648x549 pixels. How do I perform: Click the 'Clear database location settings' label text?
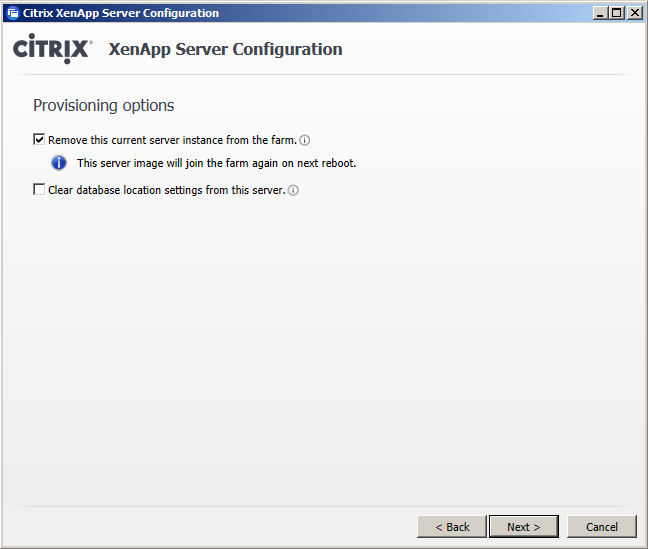[166, 190]
